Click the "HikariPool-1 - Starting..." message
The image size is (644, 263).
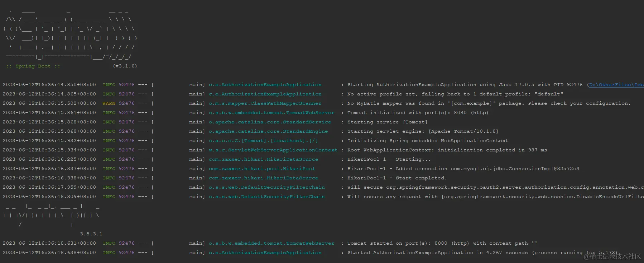pos(389,159)
